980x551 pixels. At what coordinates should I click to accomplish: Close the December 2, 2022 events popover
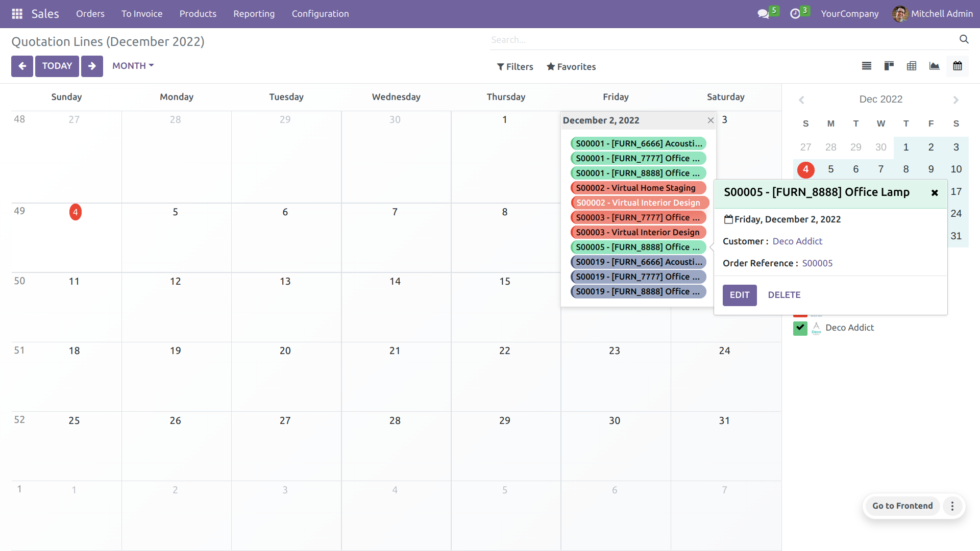[710, 120]
